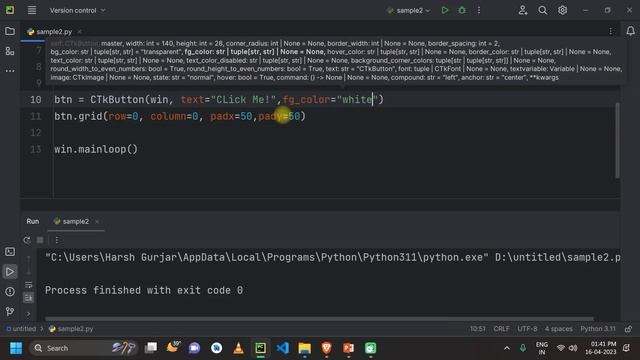
Task: Expand more console gutter actions chevron
Action: (x=28, y=313)
